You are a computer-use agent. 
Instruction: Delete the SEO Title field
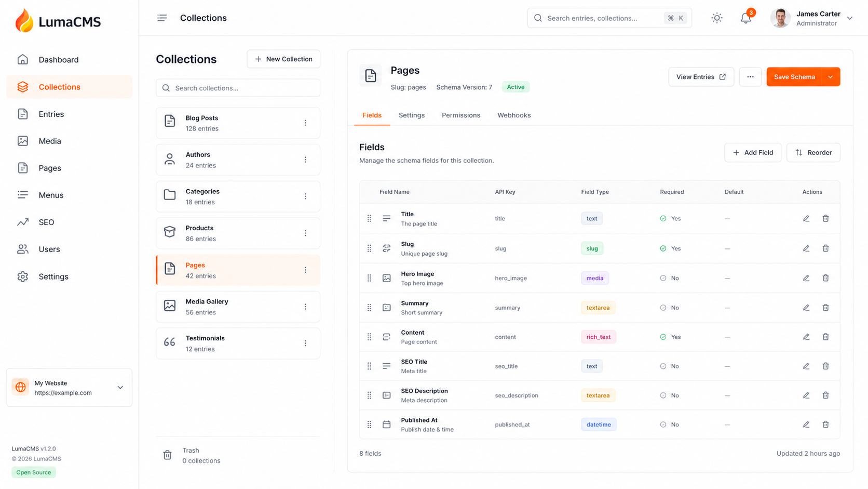(x=825, y=366)
